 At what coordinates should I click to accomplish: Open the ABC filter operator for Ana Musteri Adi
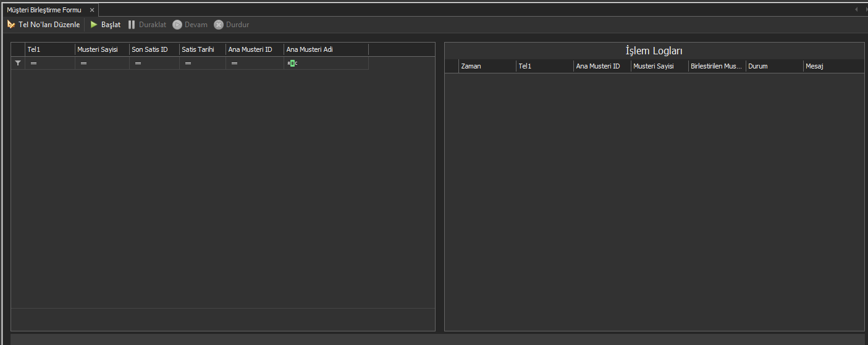292,63
